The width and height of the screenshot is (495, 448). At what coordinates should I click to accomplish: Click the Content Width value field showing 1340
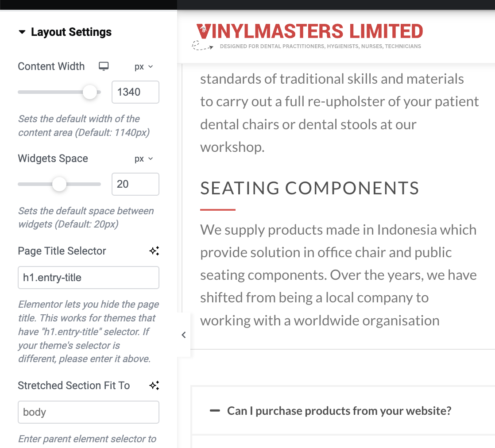coord(135,92)
